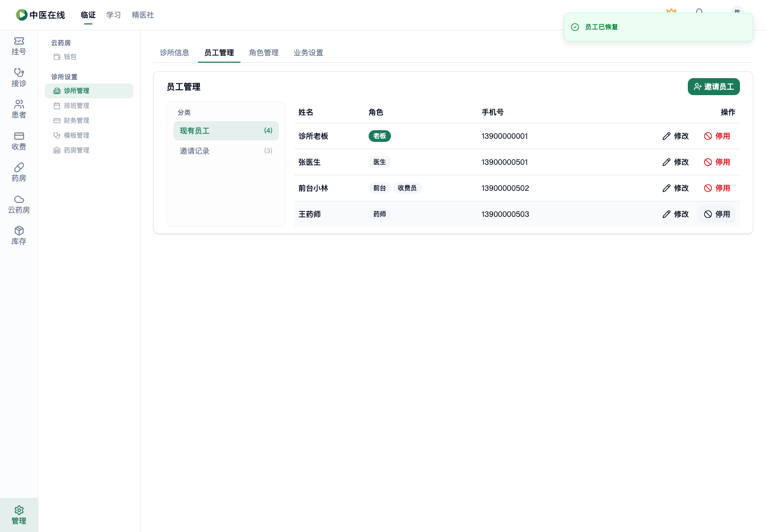The image size is (766, 532).
Task: Open the 患者 patients sidebar icon
Action: coord(19,109)
